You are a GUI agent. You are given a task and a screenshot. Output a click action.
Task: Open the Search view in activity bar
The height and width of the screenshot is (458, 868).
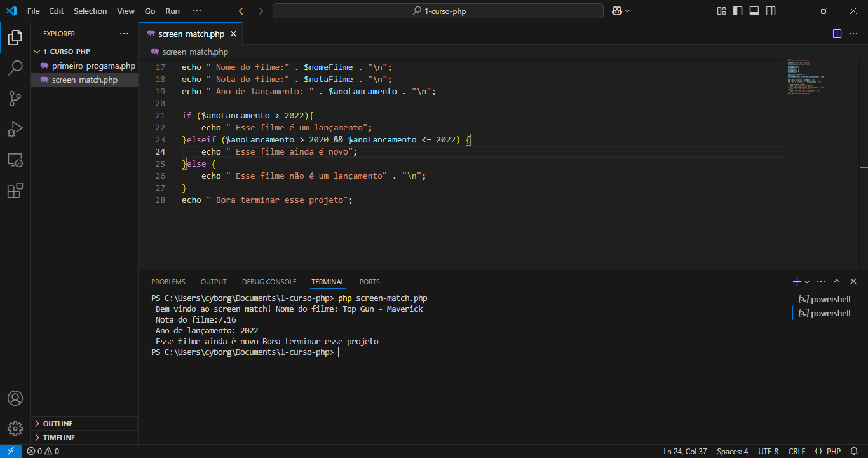15,68
